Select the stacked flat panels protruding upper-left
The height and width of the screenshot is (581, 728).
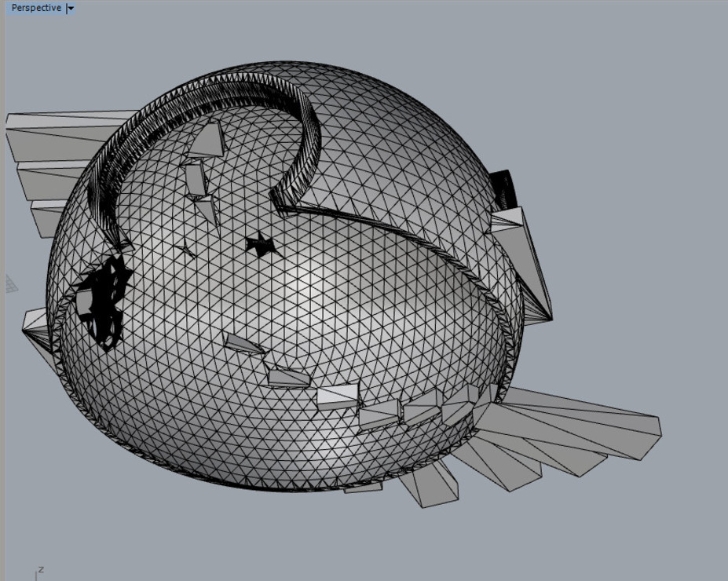tap(47, 157)
